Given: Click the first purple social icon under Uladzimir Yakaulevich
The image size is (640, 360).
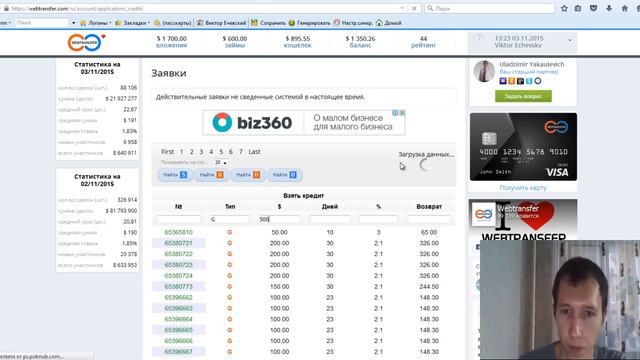Looking at the screenshot, I should point(503,81).
